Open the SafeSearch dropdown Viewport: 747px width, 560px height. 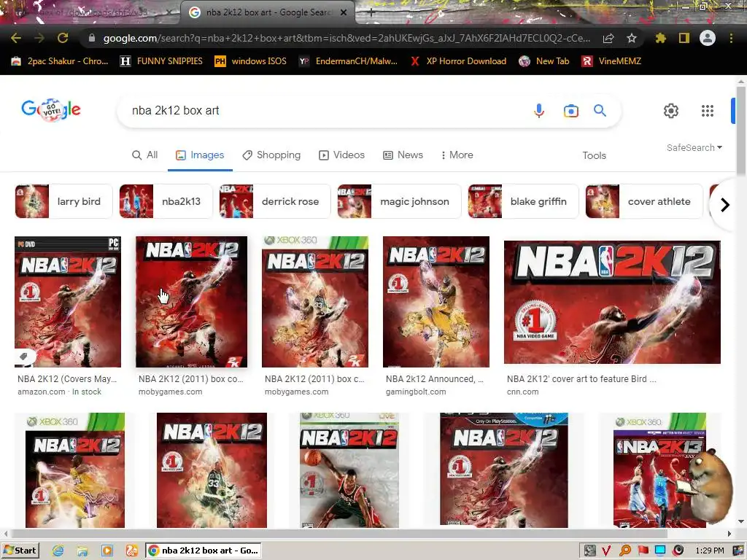694,147
